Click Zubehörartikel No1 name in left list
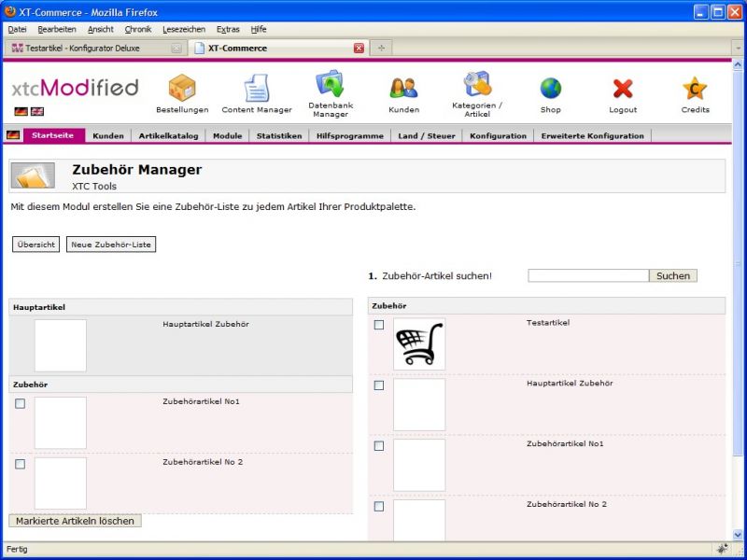Screen dimensions: 747x560 (x=201, y=401)
